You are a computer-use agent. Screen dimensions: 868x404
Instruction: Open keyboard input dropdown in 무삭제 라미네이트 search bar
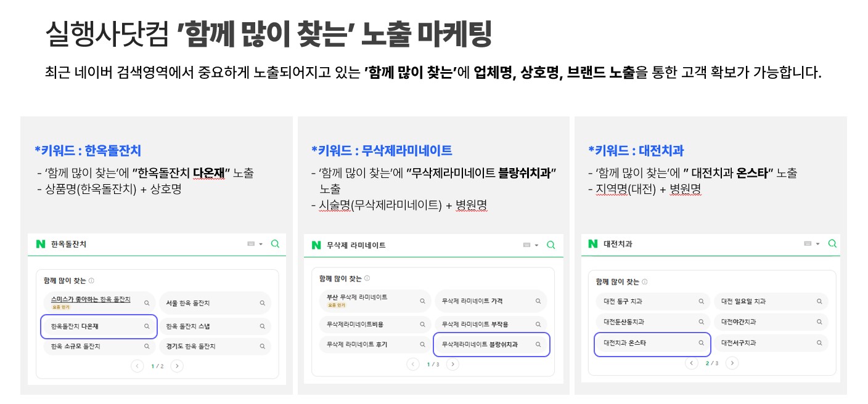click(531, 245)
